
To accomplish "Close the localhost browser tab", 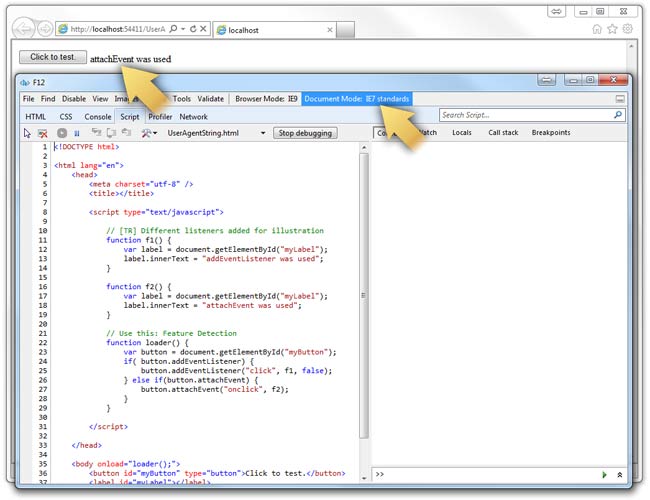I will click(x=330, y=30).
